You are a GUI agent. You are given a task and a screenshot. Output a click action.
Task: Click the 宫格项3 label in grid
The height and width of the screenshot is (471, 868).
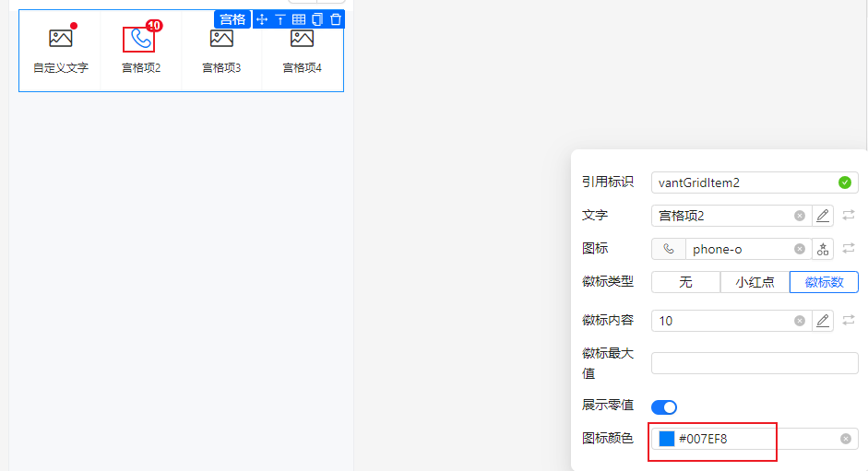coord(221,68)
